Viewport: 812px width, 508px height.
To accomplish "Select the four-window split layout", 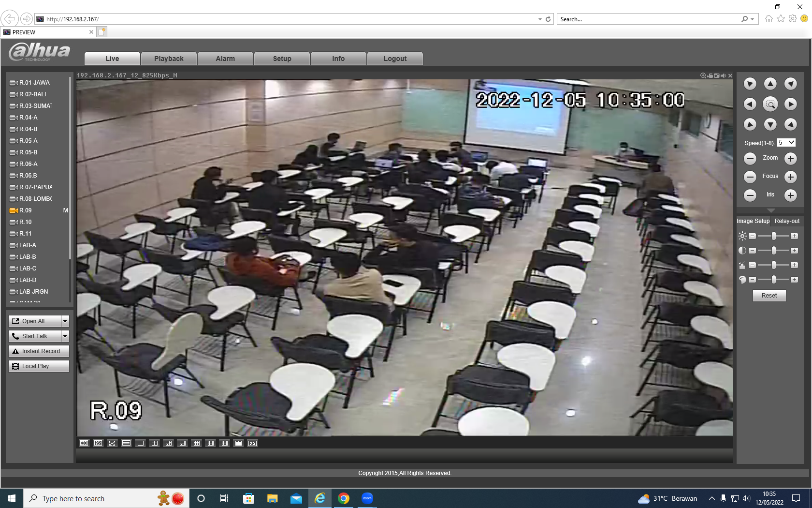I will click(155, 443).
